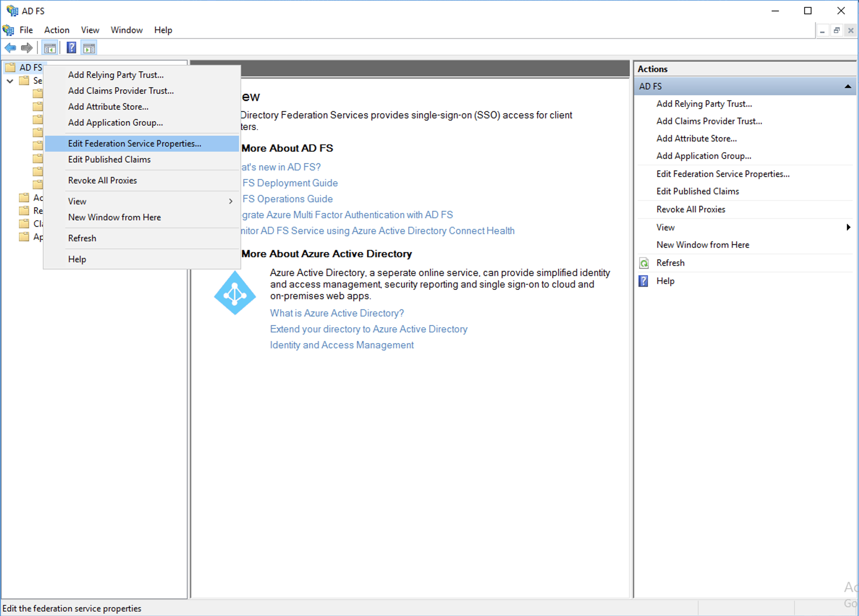Screen dimensions: 859x616
Task: Click Add Relying Party Trust in Actions pane
Action: coord(704,104)
